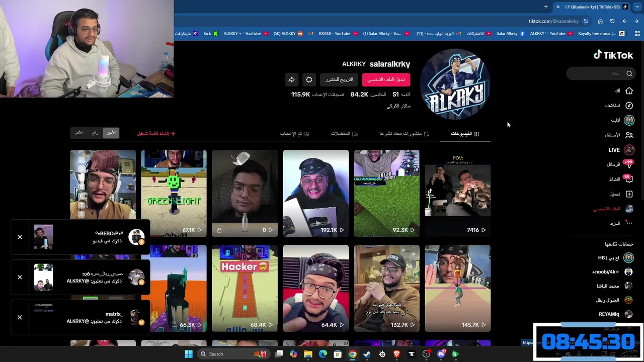
Task: Click the search magnifier icon in TikTok
Action: coord(629,73)
